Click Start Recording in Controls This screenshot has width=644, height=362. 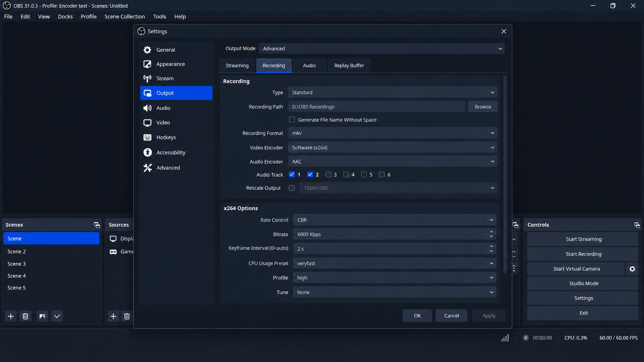pyautogui.click(x=583, y=254)
